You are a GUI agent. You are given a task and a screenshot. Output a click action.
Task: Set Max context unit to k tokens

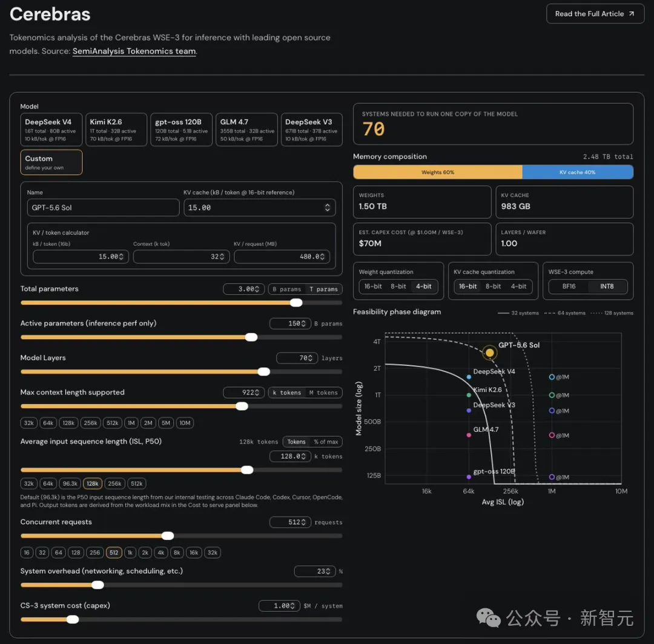pyautogui.click(x=286, y=393)
